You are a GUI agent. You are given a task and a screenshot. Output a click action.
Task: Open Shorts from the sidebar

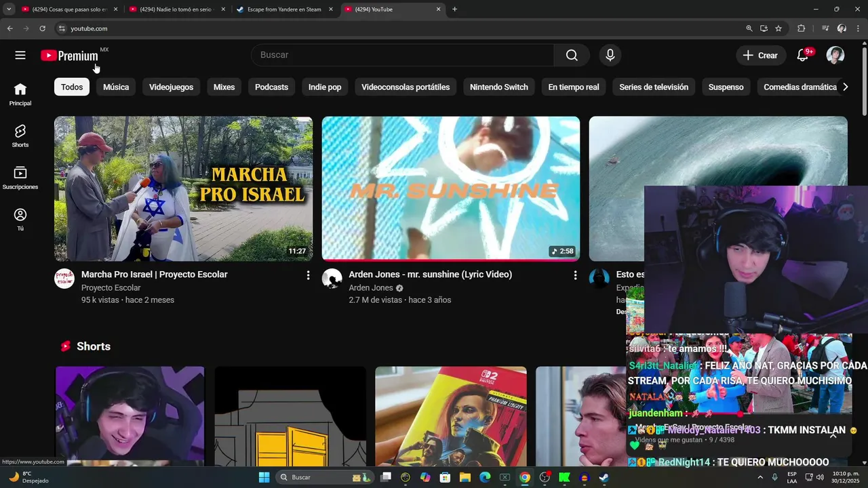coord(20,136)
